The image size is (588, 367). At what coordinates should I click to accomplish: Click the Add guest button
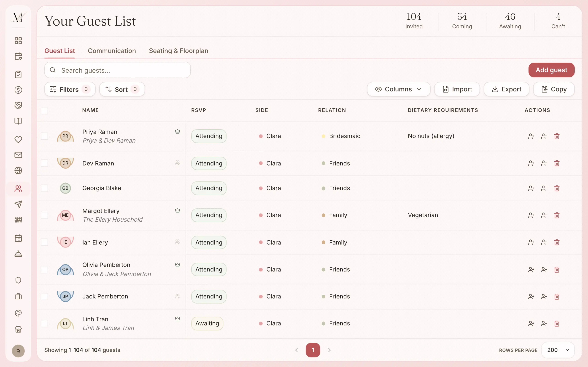551,70
